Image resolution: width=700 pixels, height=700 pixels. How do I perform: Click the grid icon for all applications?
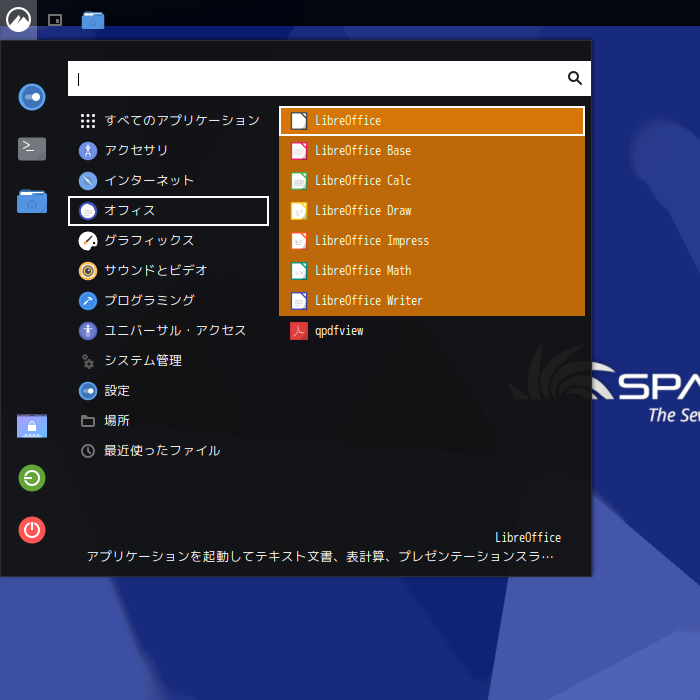point(88,121)
